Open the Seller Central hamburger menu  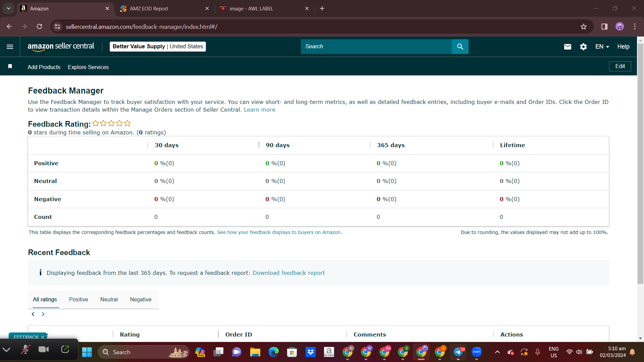(x=10, y=47)
